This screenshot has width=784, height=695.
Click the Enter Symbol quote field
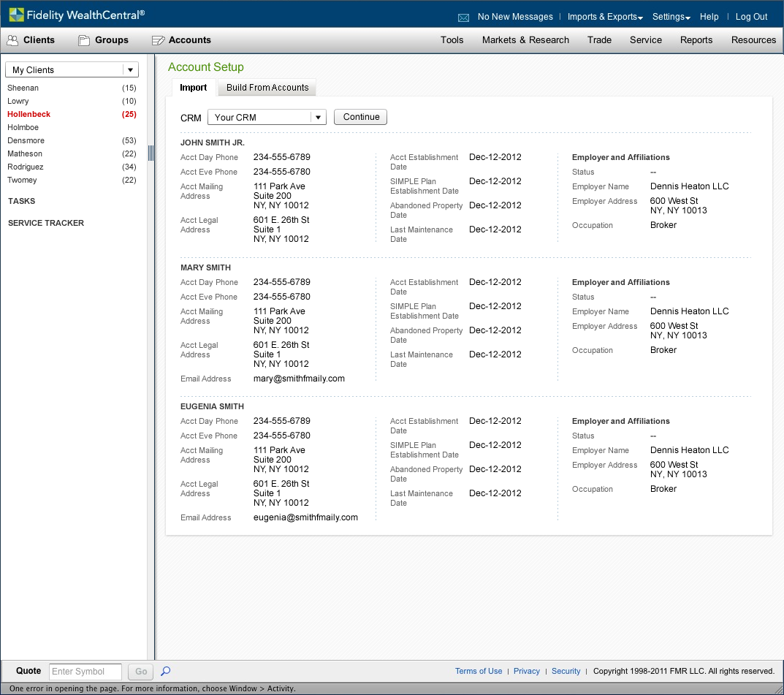(85, 672)
